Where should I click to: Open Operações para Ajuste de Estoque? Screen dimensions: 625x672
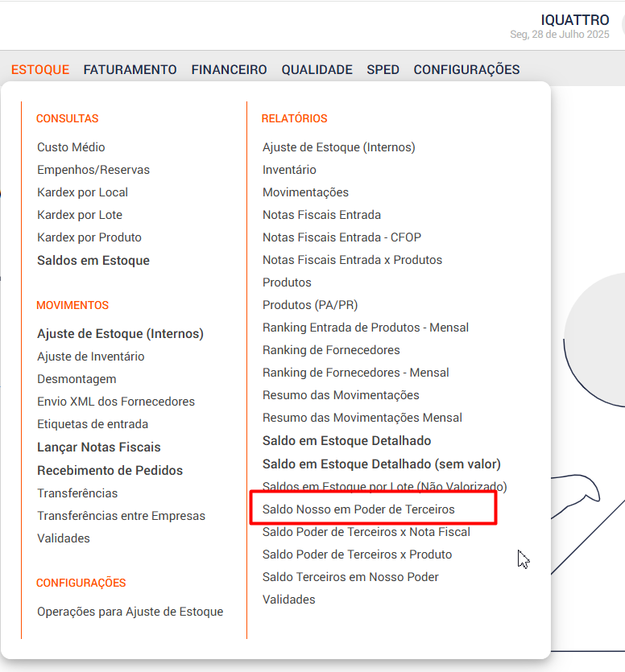pyautogui.click(x=130, y=611)
